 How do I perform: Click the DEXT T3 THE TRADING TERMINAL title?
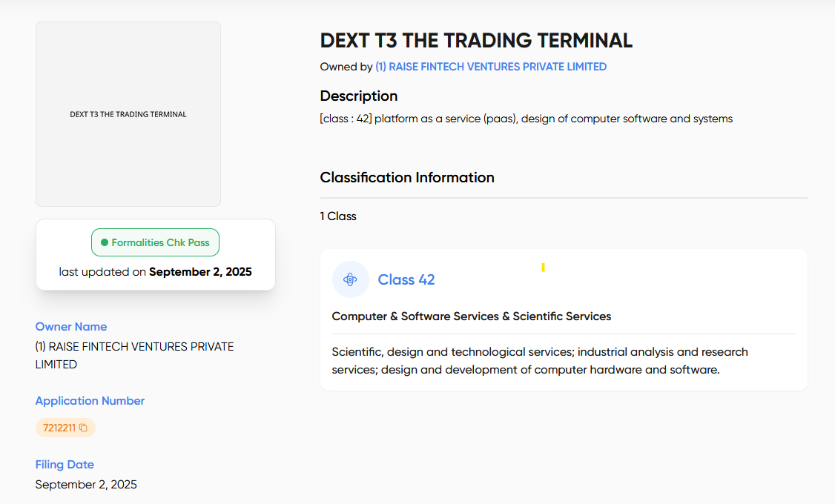click(476, 41)
